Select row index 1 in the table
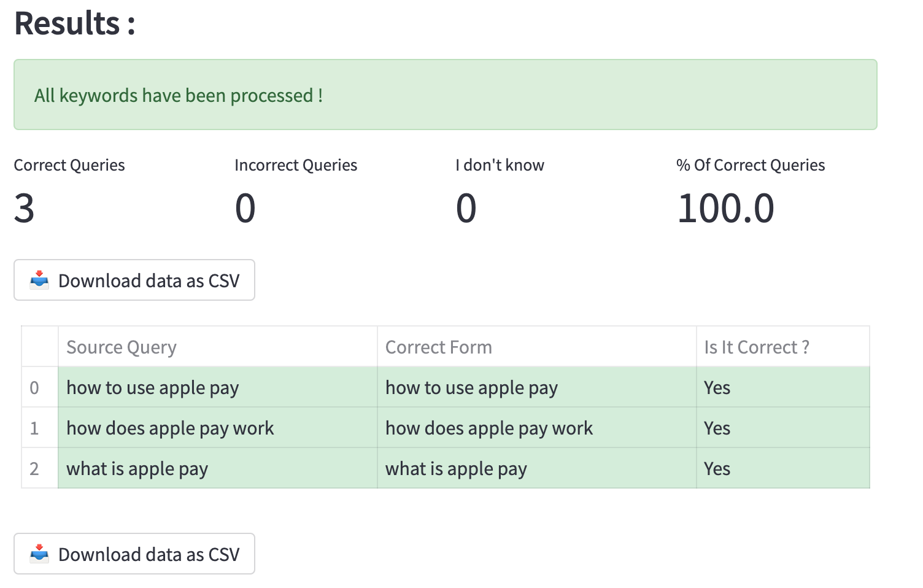The height and width of the screenshot is (588, 923). point(34,428)
